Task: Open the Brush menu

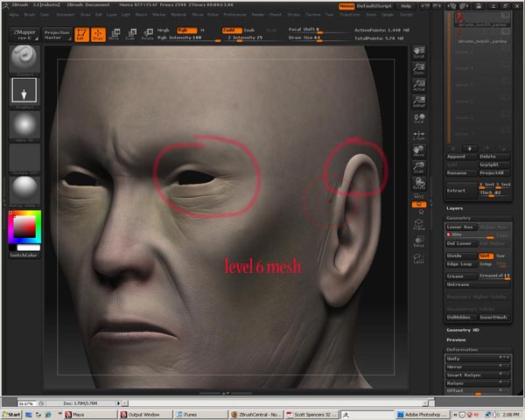Action: (x=30, y=15)
